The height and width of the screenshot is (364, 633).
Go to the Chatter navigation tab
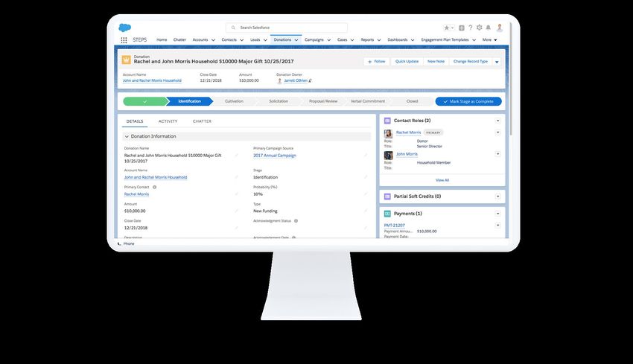pos(179,39)
